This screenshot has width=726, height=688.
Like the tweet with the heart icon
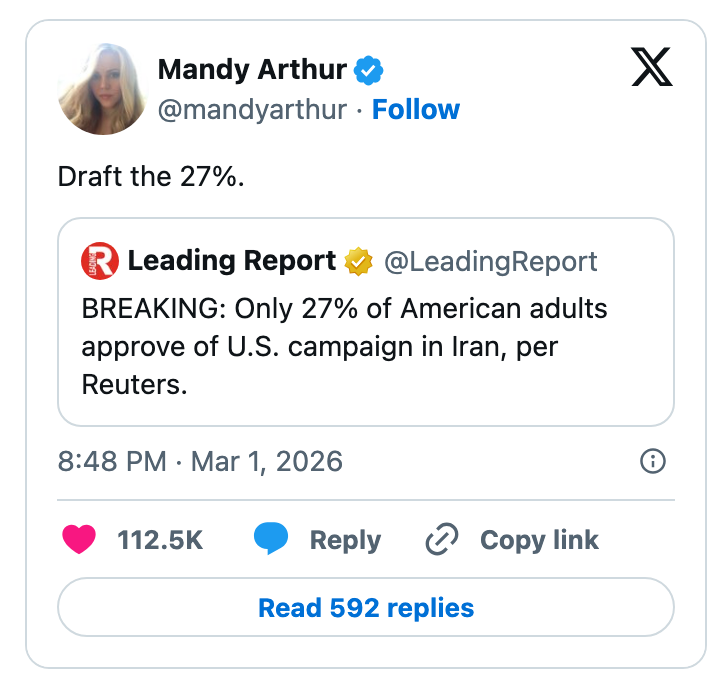[x=79, y=540]
